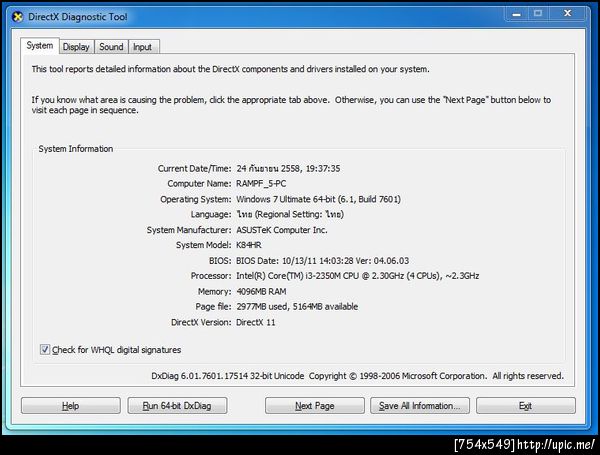The width and height of the screenshot is (600, 455).
Task: Close the DirectX Diagnostic Tool window
Action: [567, 14]
